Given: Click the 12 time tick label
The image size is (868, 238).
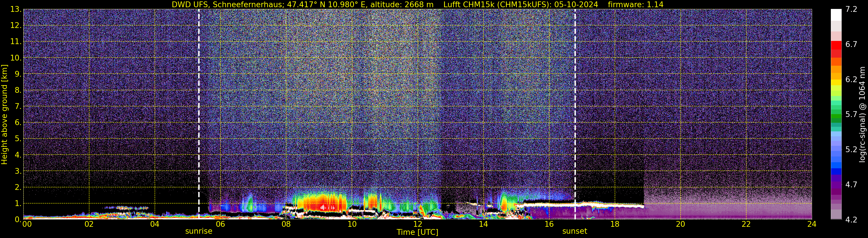Looking at the screenshot, I should 417,224.
